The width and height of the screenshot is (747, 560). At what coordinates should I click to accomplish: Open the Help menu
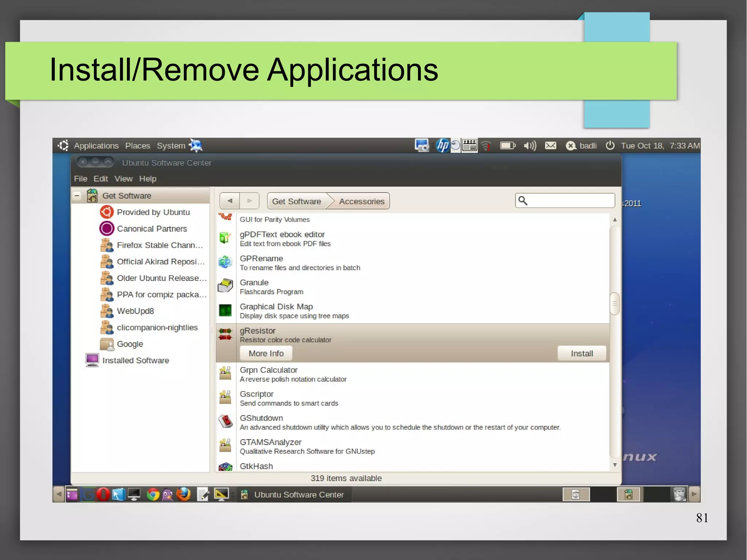148,178
